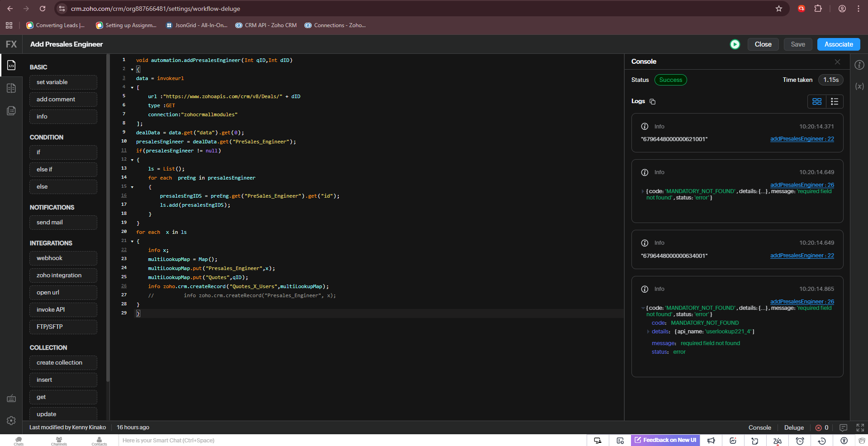This screenshot has height=446, width=868.
Task: Select the code editor icon in left sidebar
Action: (x=11, y=66)
